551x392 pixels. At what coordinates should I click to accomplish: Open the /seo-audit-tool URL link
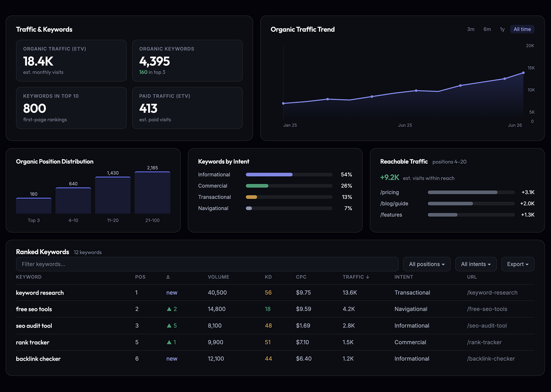pyautogui.click(x=487, y=326)
